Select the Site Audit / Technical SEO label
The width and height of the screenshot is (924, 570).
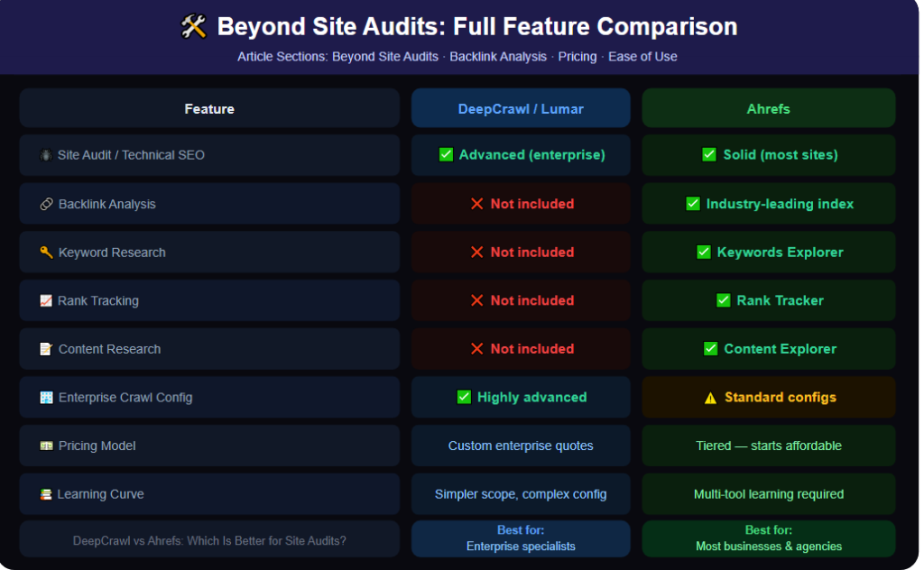[131, 155]
